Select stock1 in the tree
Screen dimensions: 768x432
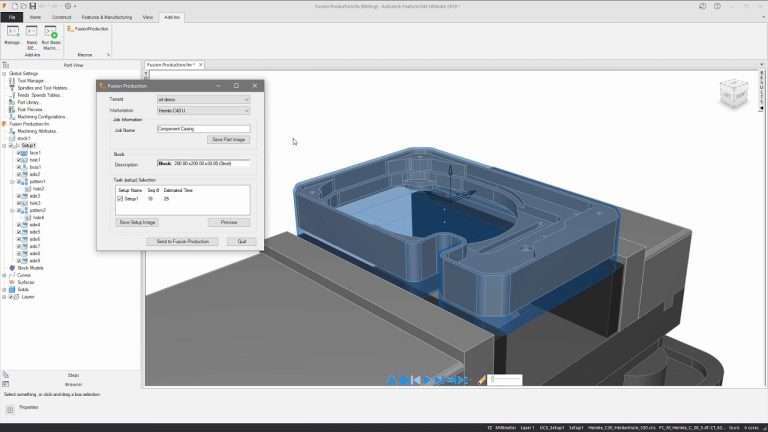click(24, 138)
